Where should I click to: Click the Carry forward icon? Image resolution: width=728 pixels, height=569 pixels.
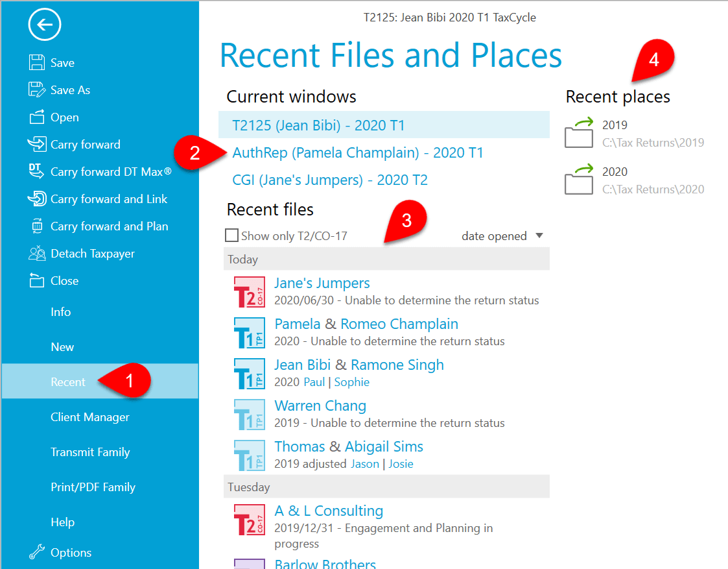(37, 144)
